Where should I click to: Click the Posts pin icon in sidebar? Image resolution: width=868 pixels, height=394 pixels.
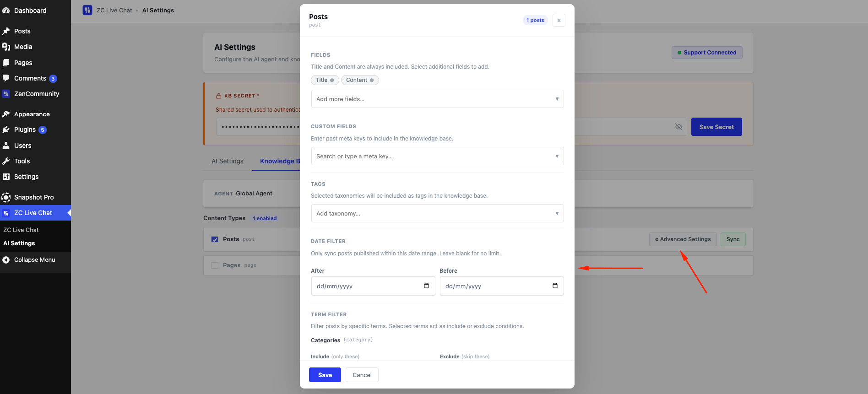[6, 31]
